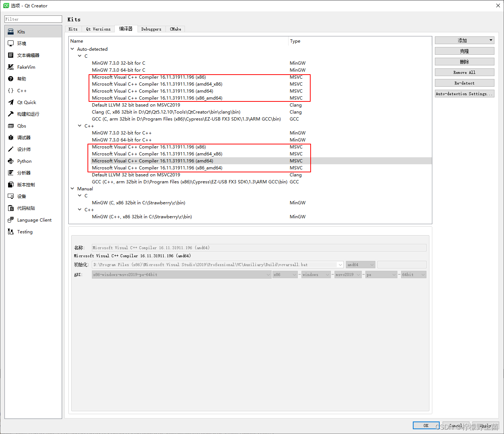Collapse the Manual tree group
Screen dimensions: 504x434
coord(72,189)
